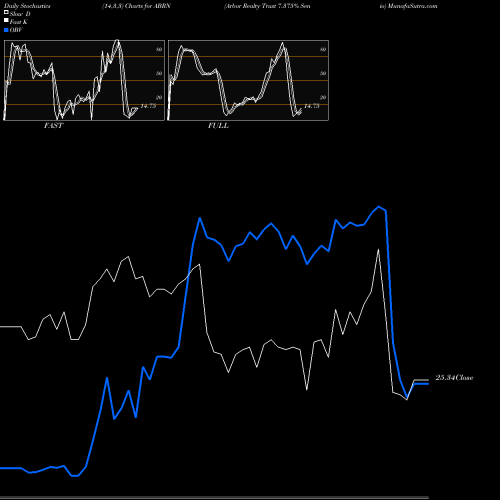Click the 20 level label in FAST chart

pyautogui.click(x=159, y=97)
